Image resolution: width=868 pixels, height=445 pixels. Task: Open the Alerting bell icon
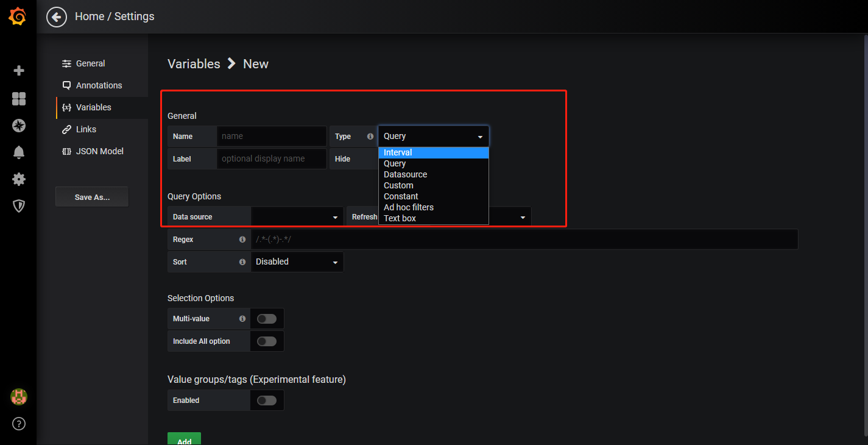pyautogui.click(x=19, y=152)
